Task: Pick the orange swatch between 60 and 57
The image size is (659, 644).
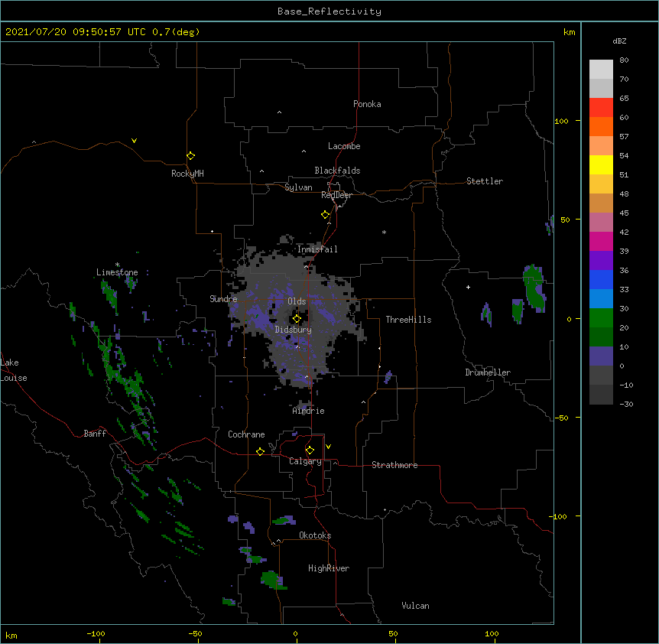Action: click(601, 126)
